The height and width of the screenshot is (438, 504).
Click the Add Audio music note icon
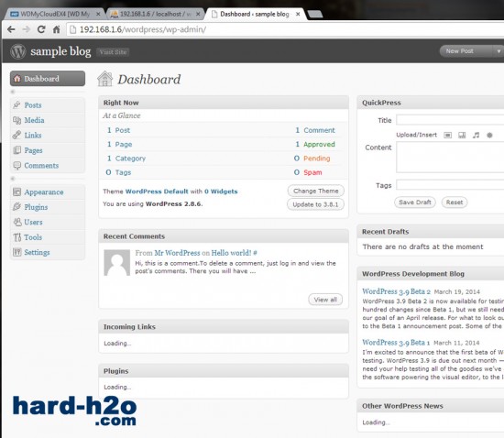476,136
